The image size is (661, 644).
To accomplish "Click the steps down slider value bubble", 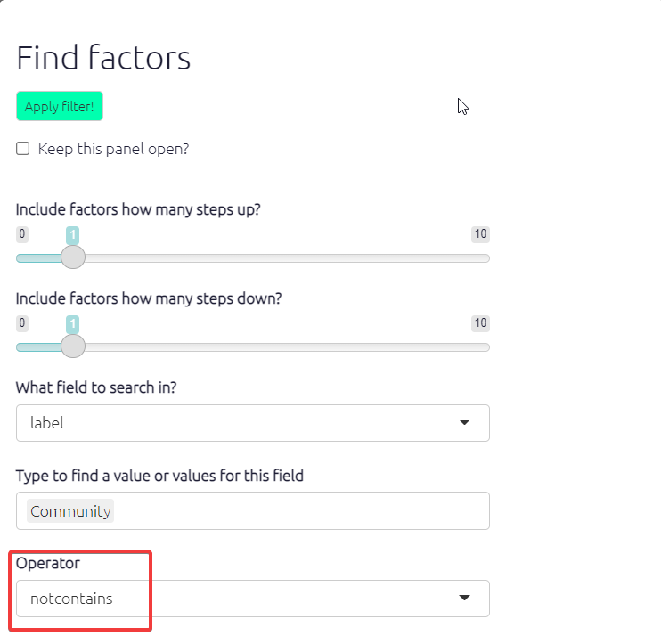I will pos(73,323).
